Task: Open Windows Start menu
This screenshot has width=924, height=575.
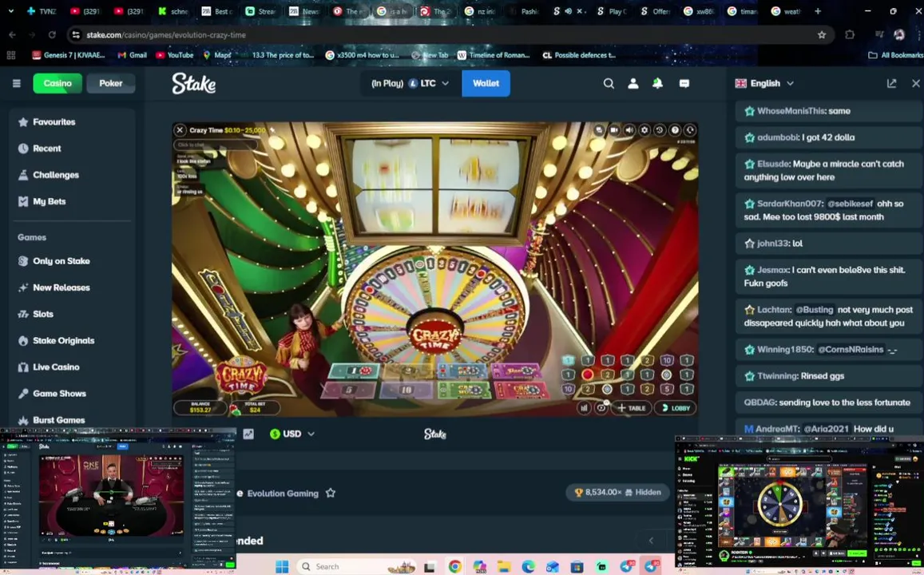Action: (x=282, y=566)
